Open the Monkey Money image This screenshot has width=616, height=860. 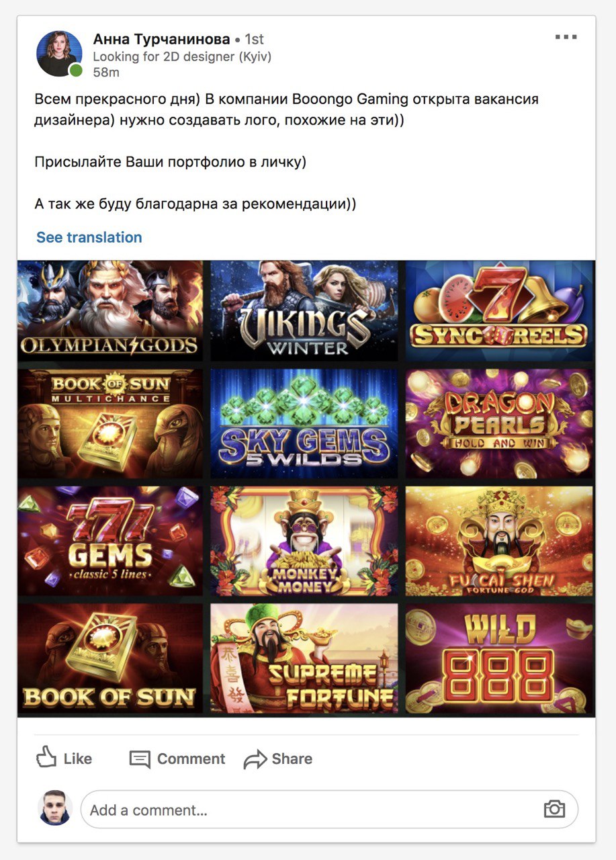click(x=304, y=541)
